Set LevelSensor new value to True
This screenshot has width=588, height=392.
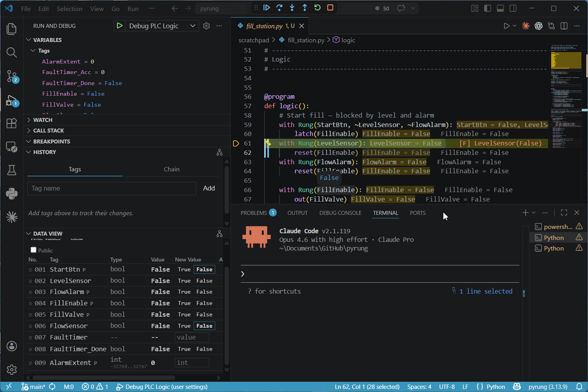(184, 281)
